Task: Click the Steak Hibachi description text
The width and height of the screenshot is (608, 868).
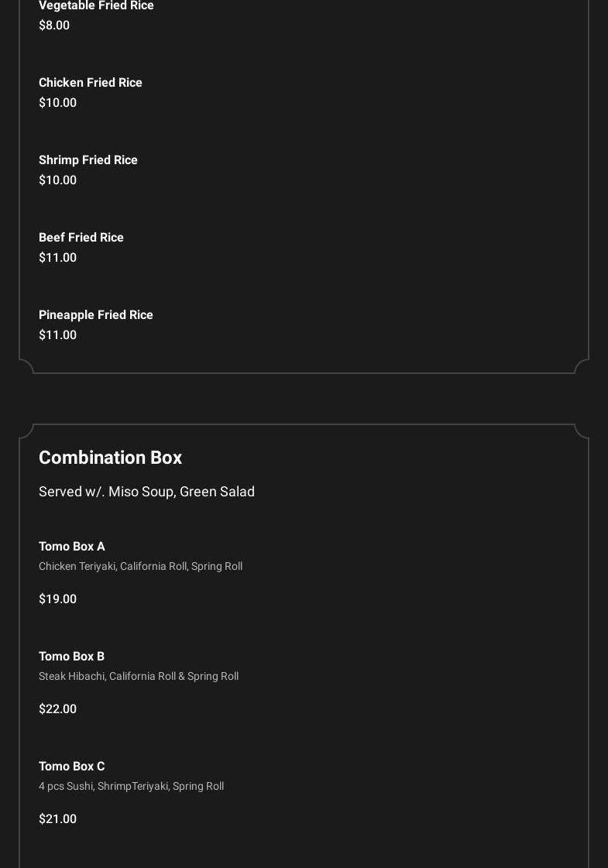Action: pos(139,677)
